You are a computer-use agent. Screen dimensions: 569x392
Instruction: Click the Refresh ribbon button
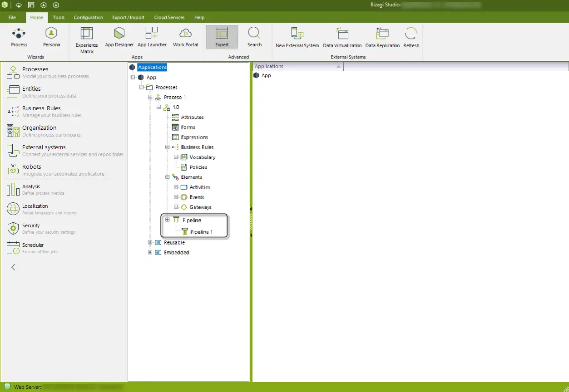pyautogui.click(x=411, y=38)
